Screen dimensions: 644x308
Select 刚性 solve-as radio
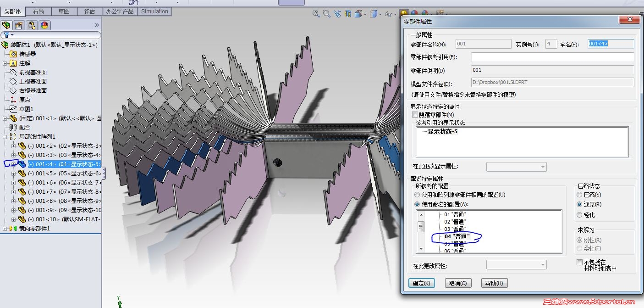tap(580, 240)
